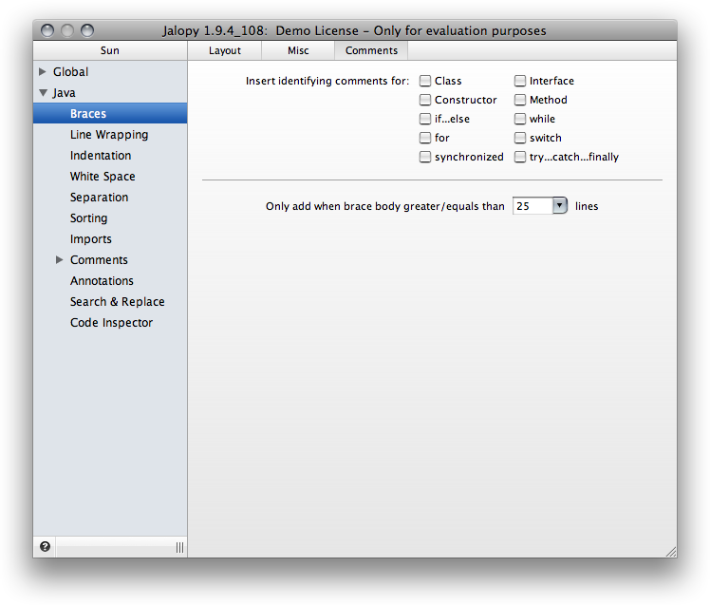Close the Jalopy window

pyautogui.click(x=47, y=30)
